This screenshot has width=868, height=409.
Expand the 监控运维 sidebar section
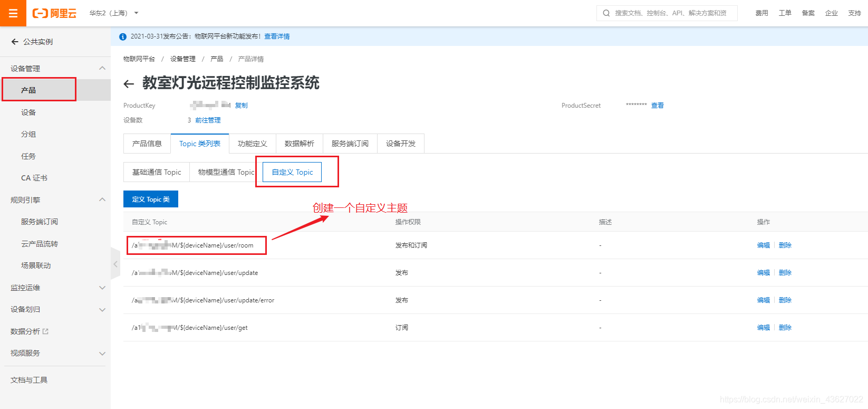click(x=102, y=288)
